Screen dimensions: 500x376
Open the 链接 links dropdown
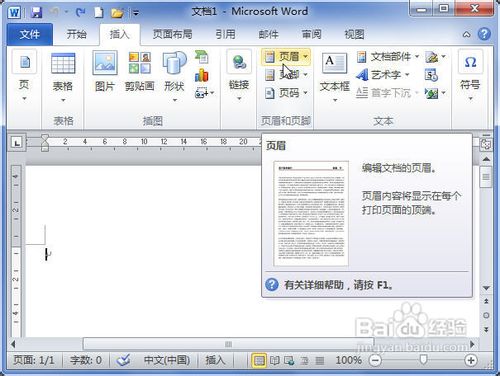239,76
